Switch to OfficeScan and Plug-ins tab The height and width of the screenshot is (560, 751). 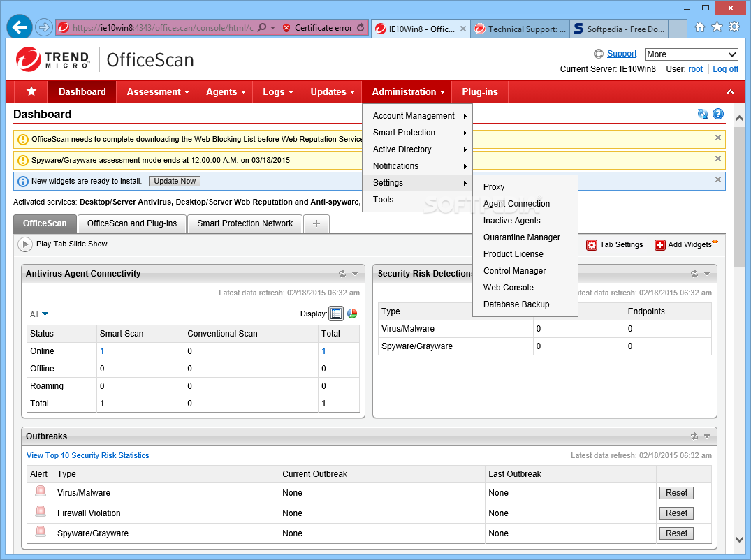pyautogui.click(x=132, y=223)
